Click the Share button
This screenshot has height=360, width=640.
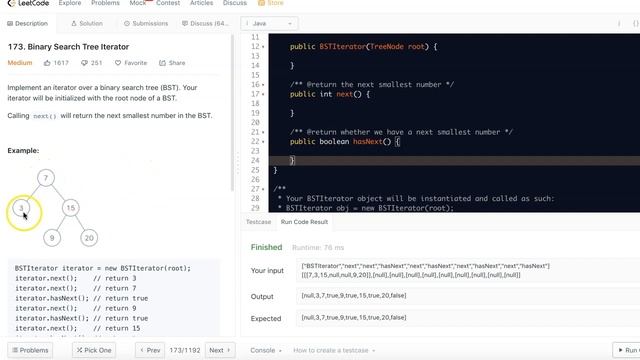pyautogui.click(x=172, y=63)
